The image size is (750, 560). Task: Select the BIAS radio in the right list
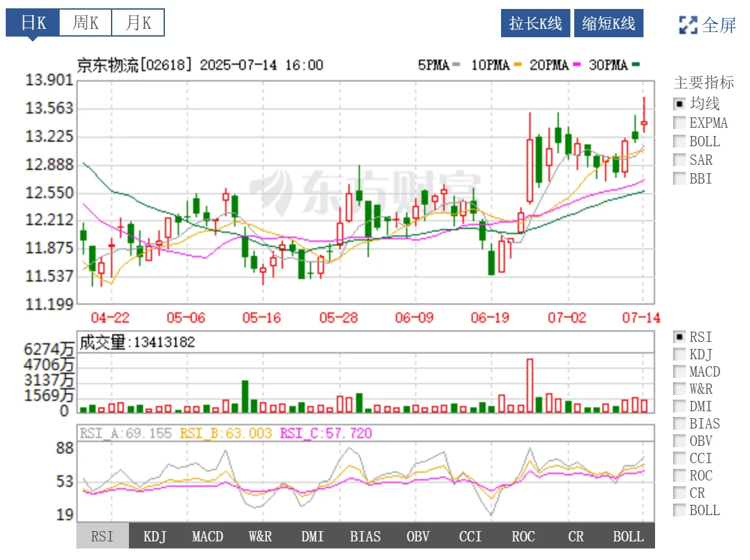tap(679, 423)
